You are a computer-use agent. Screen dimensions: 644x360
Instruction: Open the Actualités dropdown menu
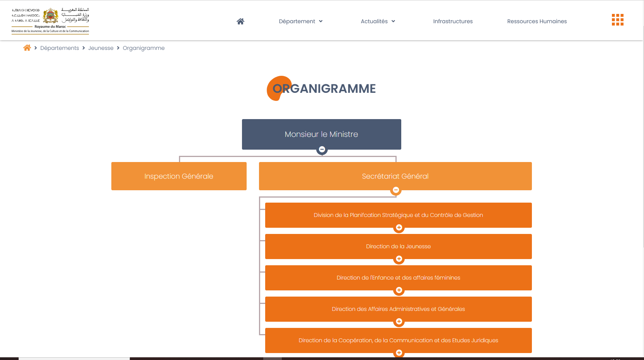[378, 21]
